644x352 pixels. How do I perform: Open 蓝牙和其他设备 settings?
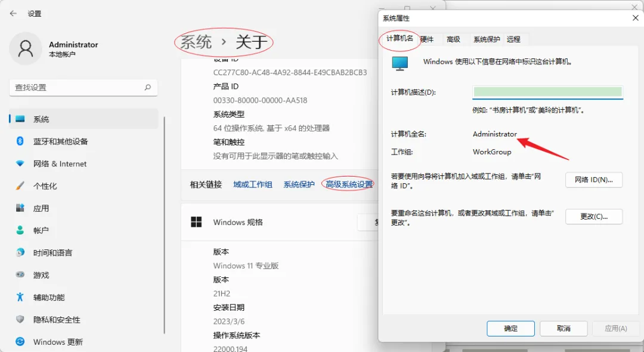tap(83, 141)
